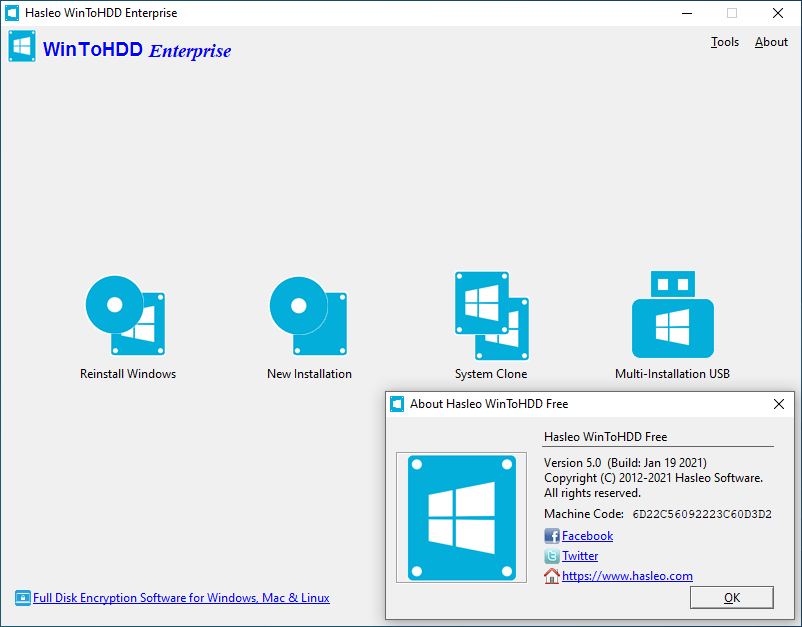
Task: Click the small icon in the About dialog title bar
Action: (397, 404)
